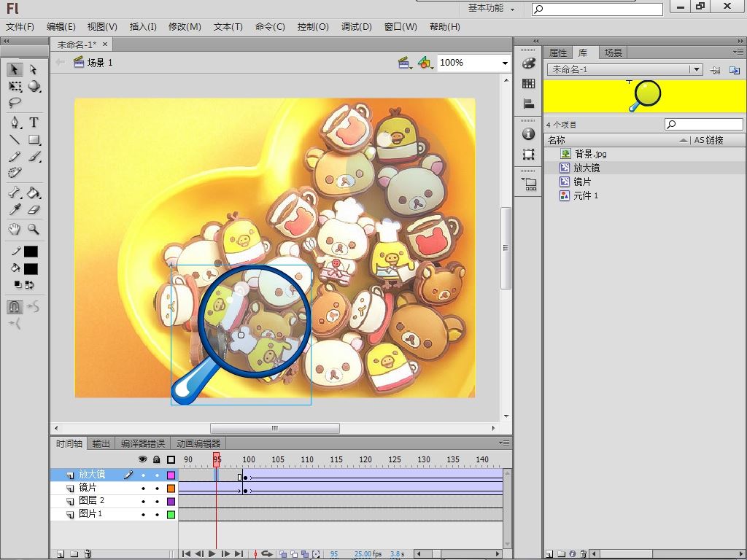Select the Hand tool
This screenshot has width=747, height=560.
pos(15,230)
